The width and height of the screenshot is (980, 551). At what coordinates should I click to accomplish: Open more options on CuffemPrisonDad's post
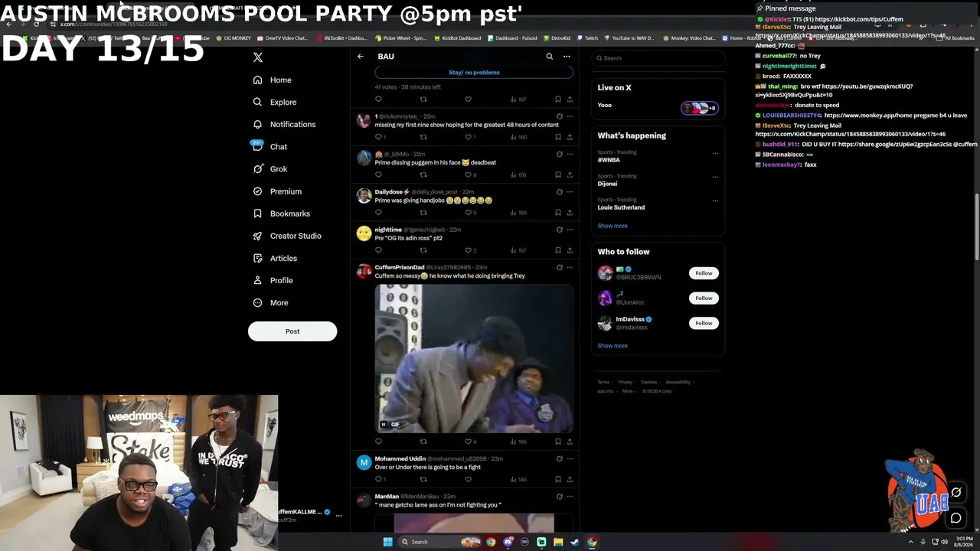coord(570,267)
